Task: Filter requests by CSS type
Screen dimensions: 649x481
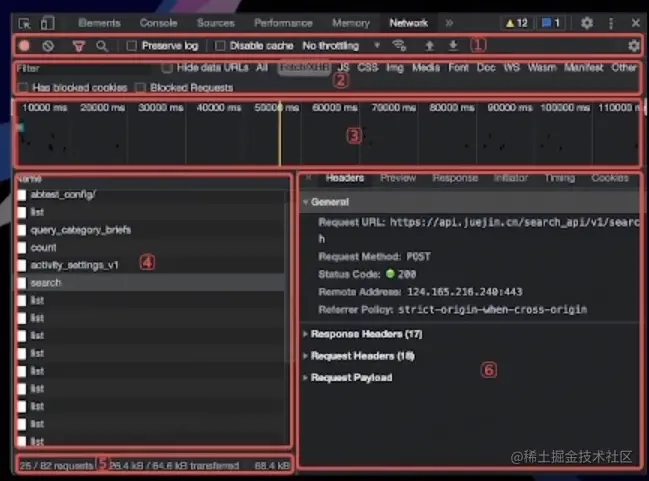Action: point(368,67)
